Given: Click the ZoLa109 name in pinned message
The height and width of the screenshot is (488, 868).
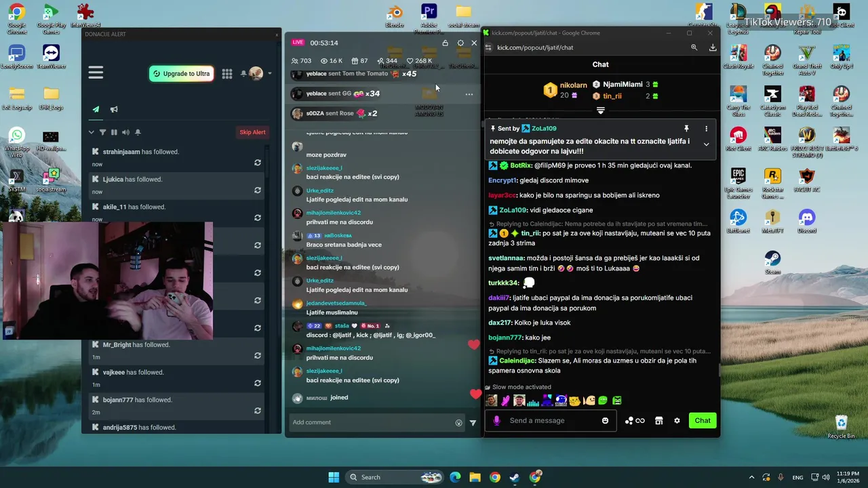Looking at the screenshot, I should pyautogui.click(x=544, y=128).
